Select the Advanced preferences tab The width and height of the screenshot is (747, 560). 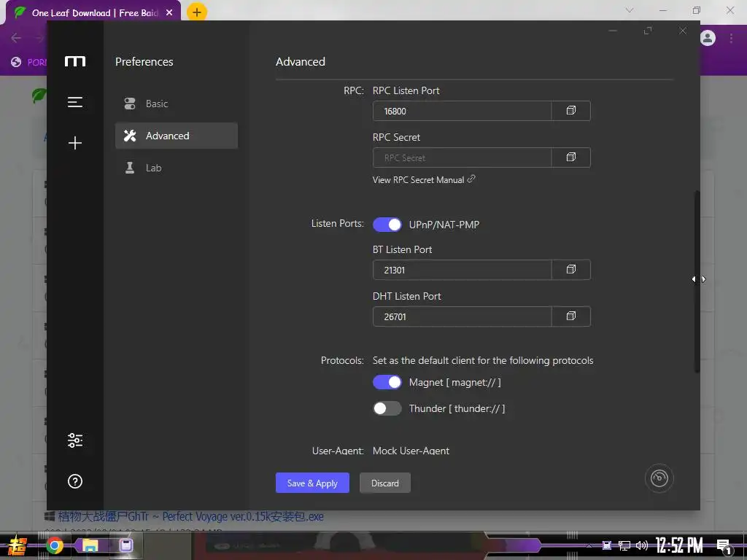177,136
